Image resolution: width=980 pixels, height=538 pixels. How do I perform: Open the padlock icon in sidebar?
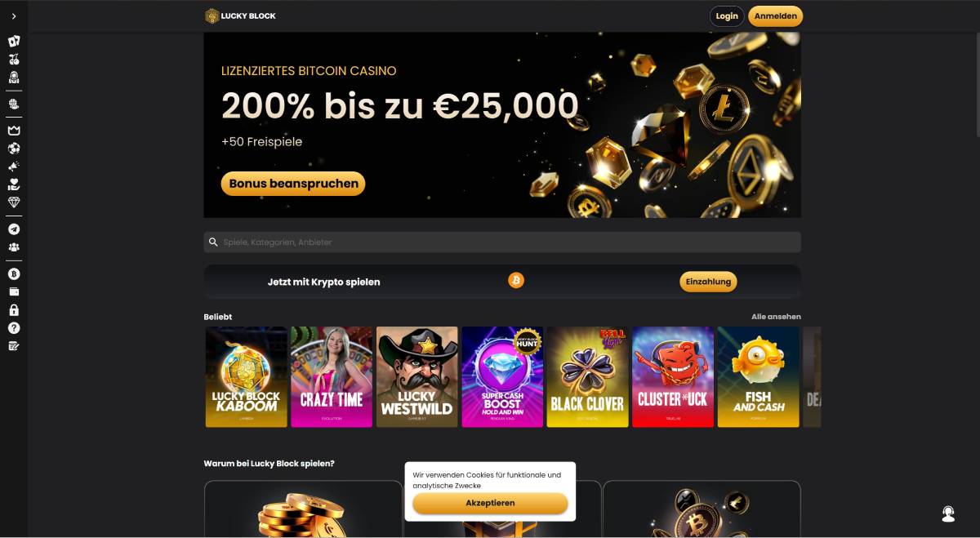tap(14, 310)
